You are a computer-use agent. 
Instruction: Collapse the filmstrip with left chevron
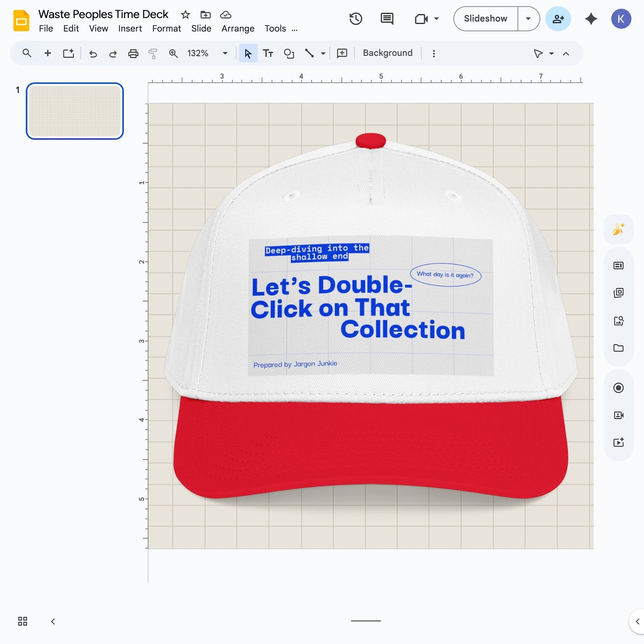tap(53, 621)
